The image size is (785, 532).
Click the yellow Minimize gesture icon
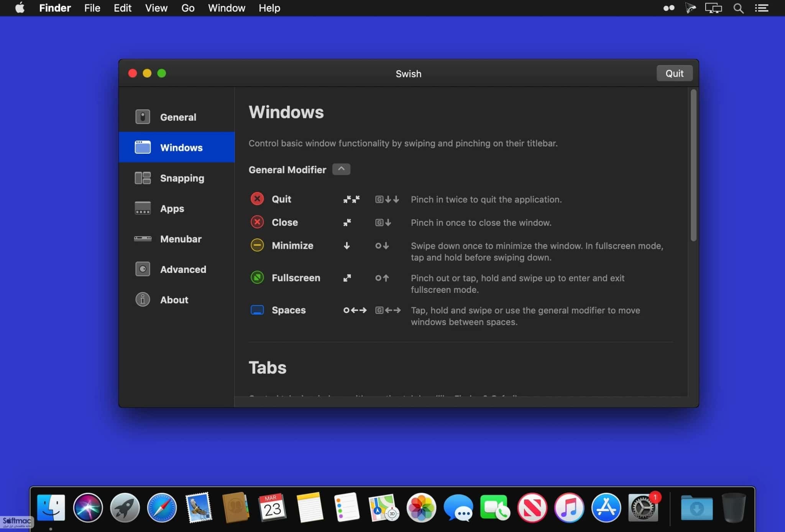click(x=257, y=245)
